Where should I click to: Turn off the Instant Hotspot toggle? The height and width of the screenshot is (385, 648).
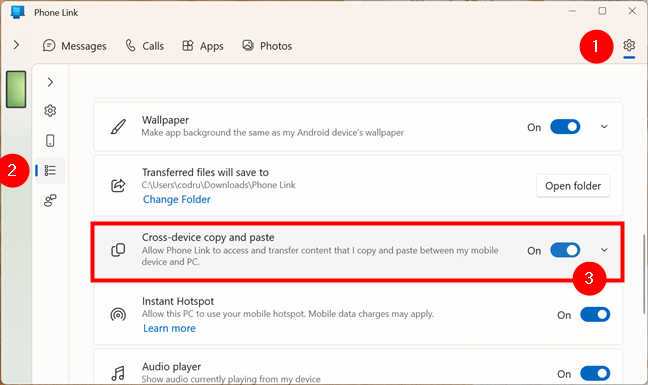click(x=595, y=315)
